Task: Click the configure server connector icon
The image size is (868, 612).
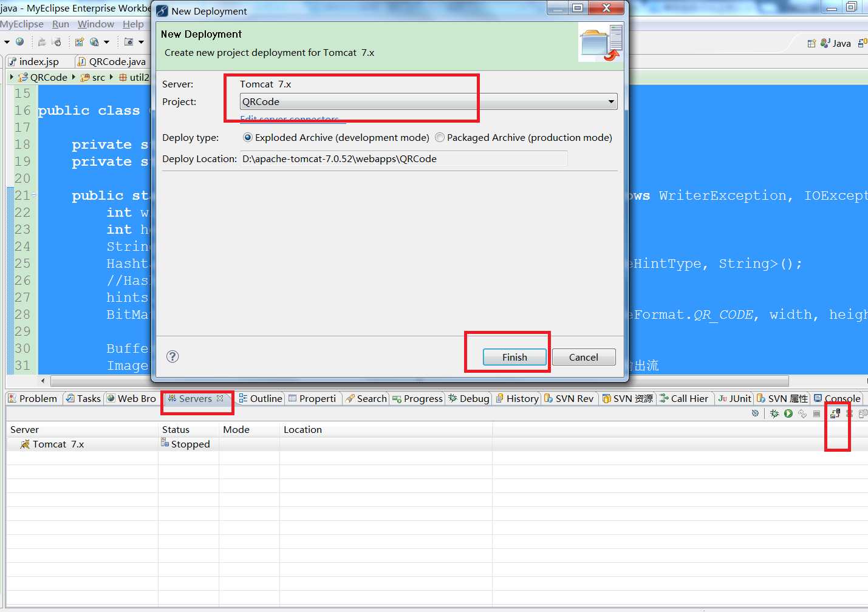Action: coord(755,413)
